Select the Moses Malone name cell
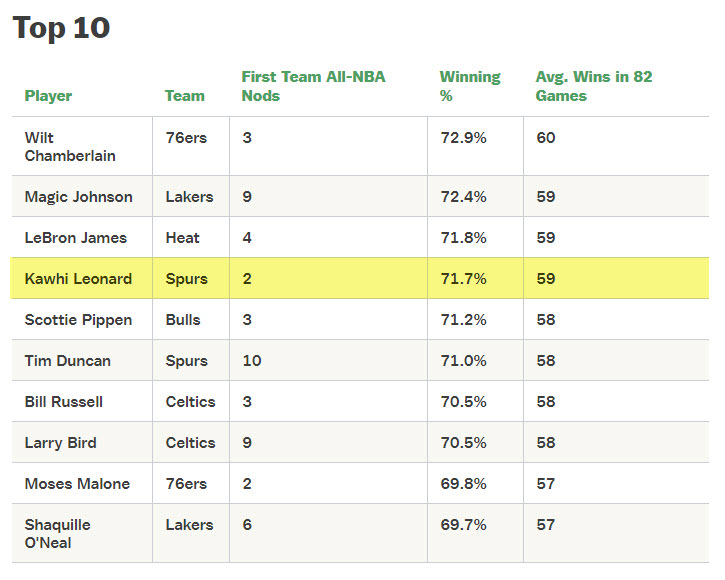The width and height of the screenshot is (725, 580). (77, 484)
